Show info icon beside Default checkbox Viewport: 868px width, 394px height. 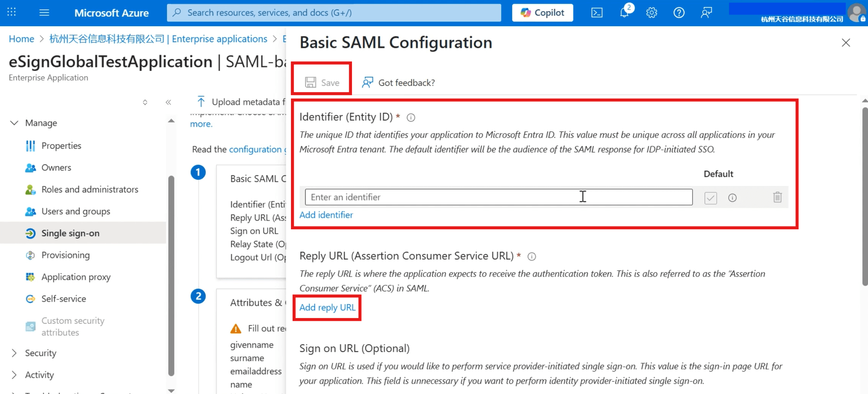click(732, 198)
